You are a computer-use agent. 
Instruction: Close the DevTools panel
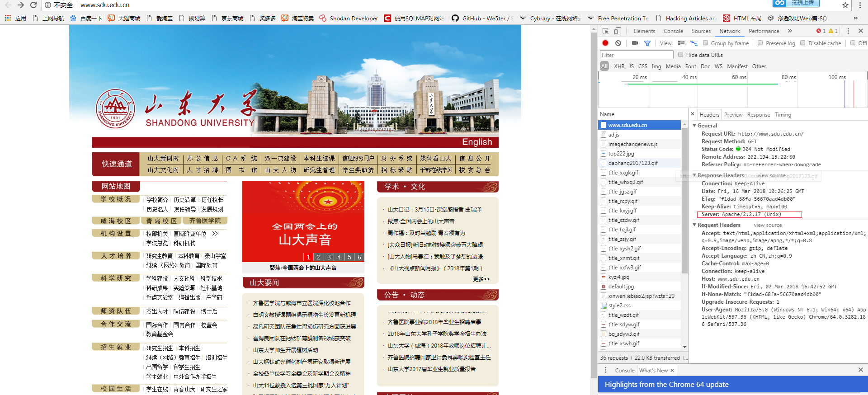861,31
